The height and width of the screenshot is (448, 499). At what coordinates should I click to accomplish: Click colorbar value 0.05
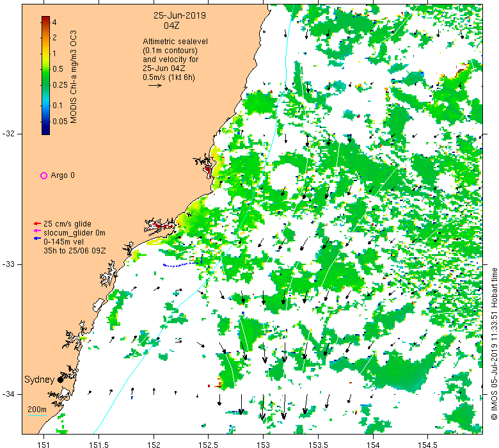(60, 121)
